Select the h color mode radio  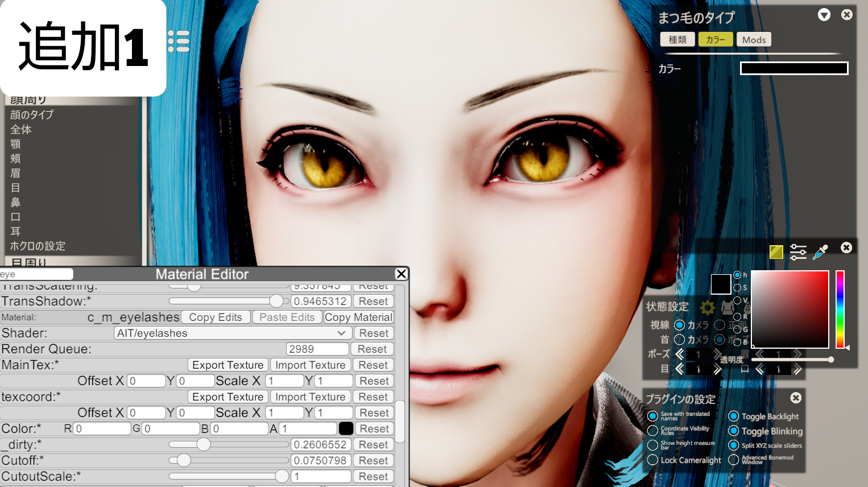click(738, 275)
